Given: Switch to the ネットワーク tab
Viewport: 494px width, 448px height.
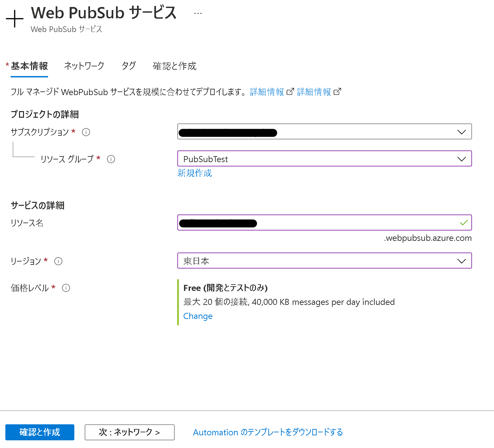Looking at the screenshot, I should 84,66.
